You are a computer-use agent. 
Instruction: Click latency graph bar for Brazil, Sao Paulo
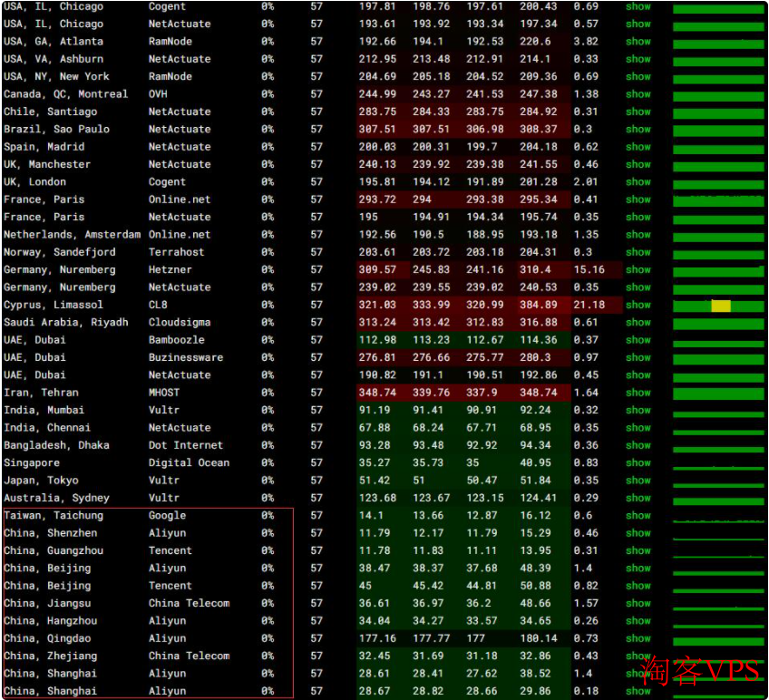pos(718,131)
